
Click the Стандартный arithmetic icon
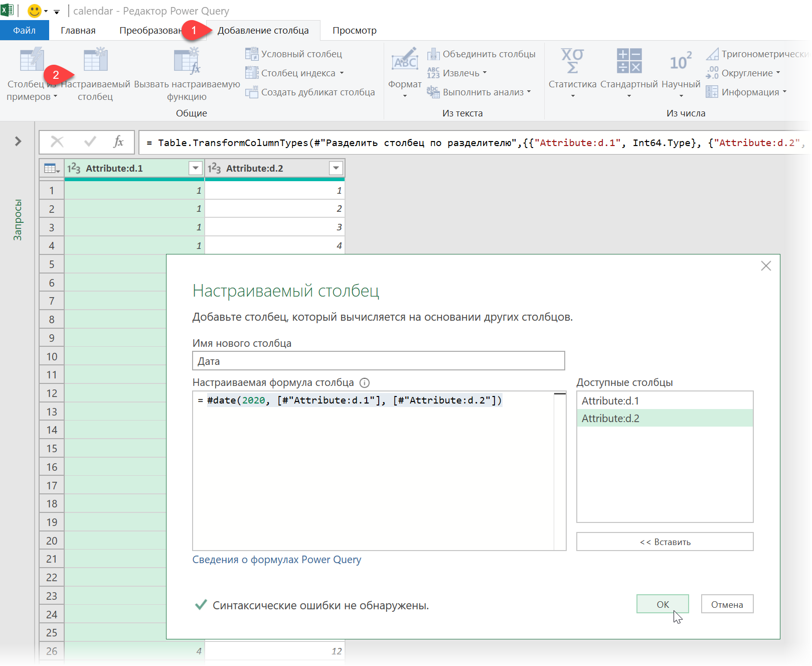click(629, 61)
